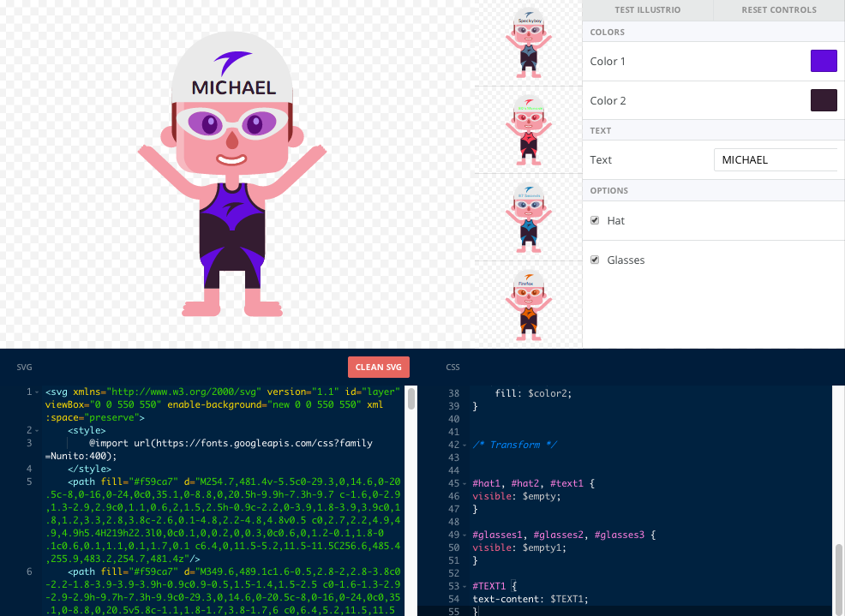Fold the #glasses1 rule at line 49
This screenshot has height=616, width=845.
coord(464,535)
